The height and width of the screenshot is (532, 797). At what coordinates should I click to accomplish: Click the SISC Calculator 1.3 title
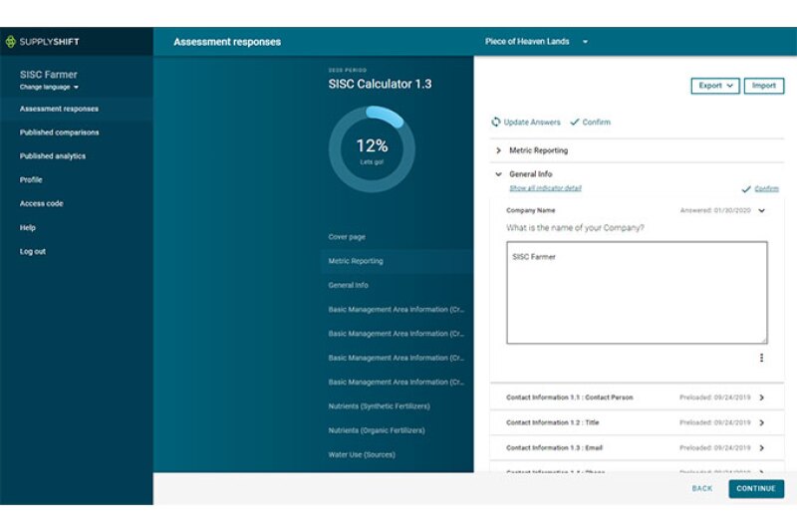coord(380,84)
